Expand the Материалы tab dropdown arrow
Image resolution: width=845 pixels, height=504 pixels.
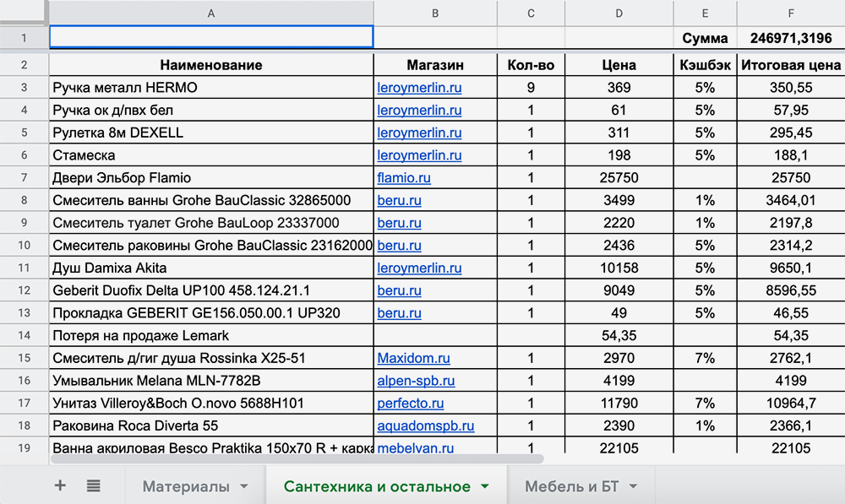tap(244, 486)
